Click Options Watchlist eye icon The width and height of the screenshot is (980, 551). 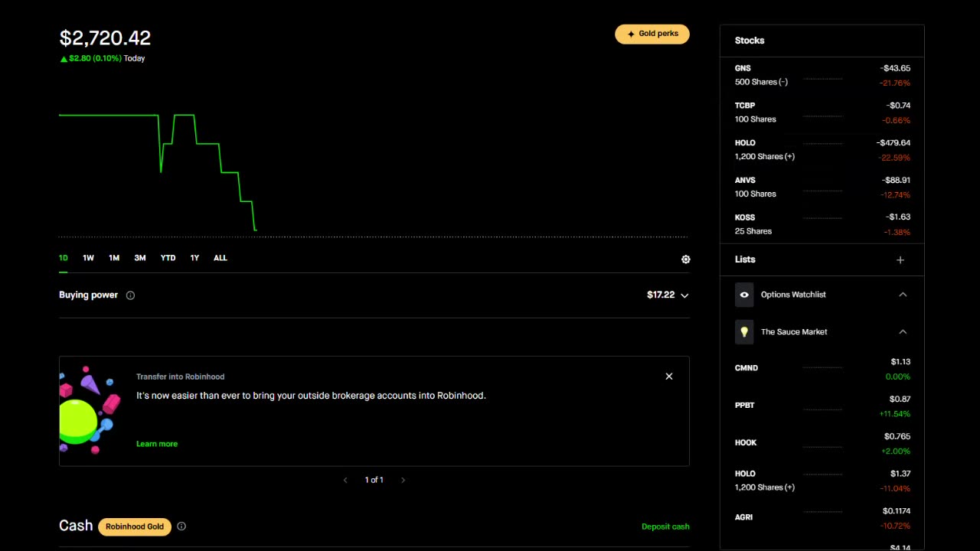point(744,295)
